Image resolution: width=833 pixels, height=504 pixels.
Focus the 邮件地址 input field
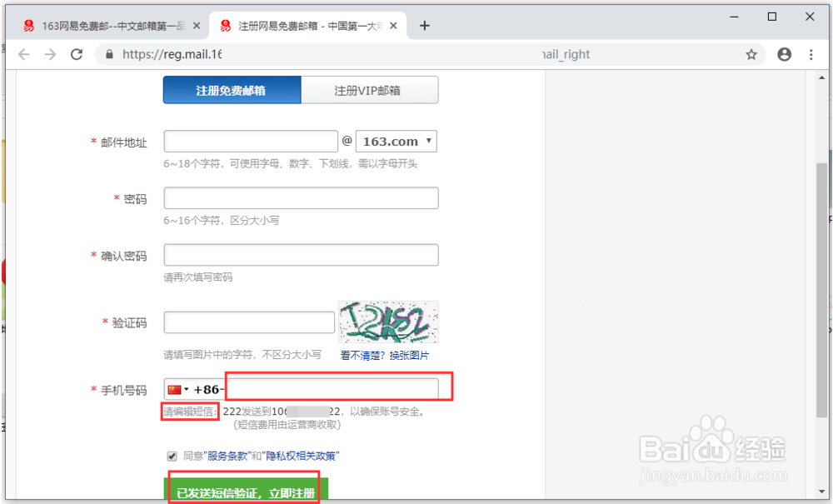tap(251, 142)
